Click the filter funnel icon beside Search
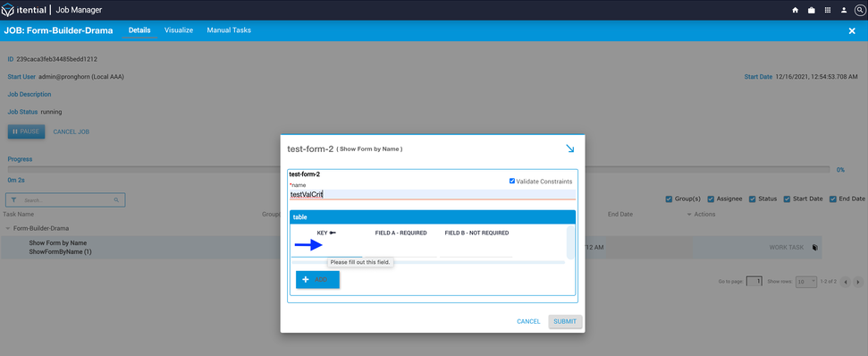This screenshot has height=356, width=868. pyautogui.click(x=13, y=199)
